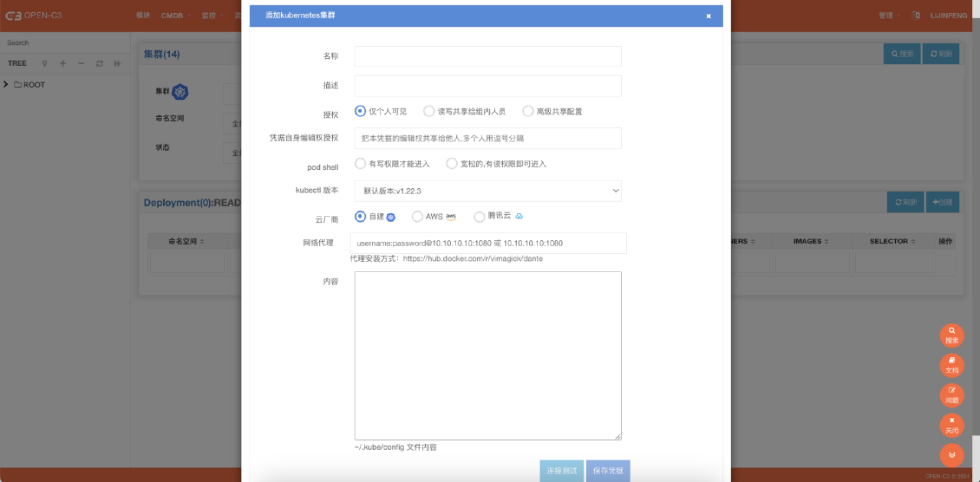This screenshot has height=482, width=980.
Task: Open the LIJINFENG user menu
Action: point(948,16)
